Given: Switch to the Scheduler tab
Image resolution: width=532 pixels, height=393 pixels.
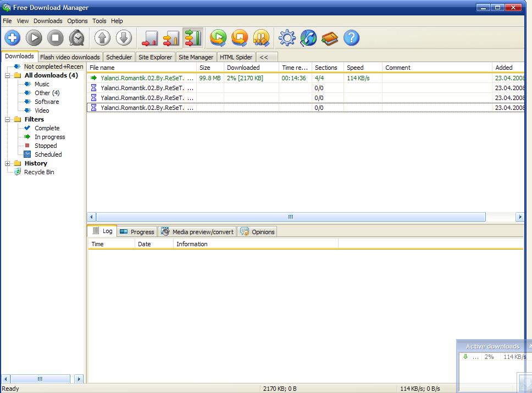Looking at the screenshot, I should coord(119,57).
